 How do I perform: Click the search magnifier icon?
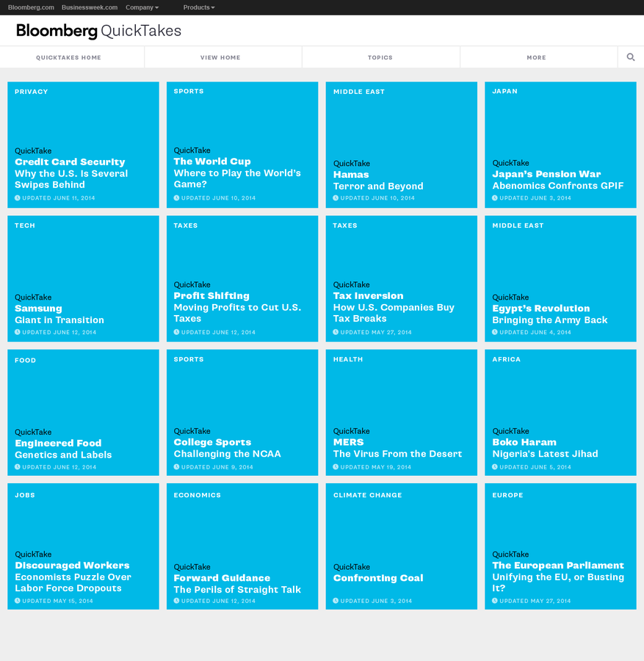point(631,57)
